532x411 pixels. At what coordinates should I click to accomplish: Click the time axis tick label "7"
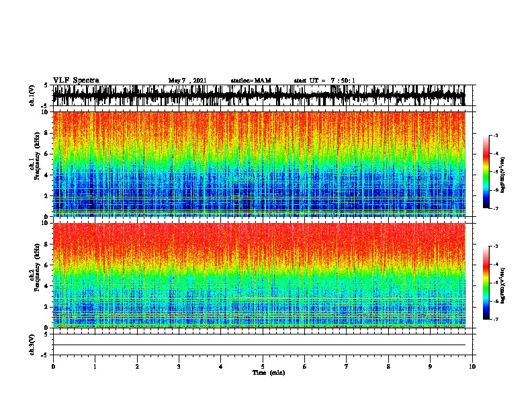[x=347, y=367]
